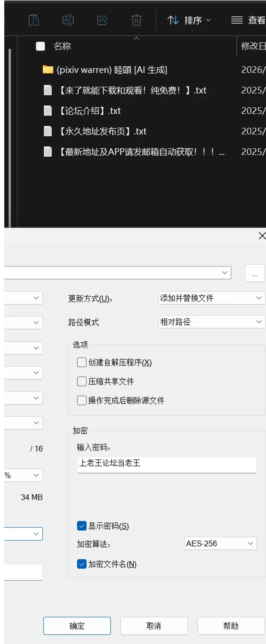Toggle the select-all checkbox beside 名称
The image size is (266, 644).
(40, 46)
